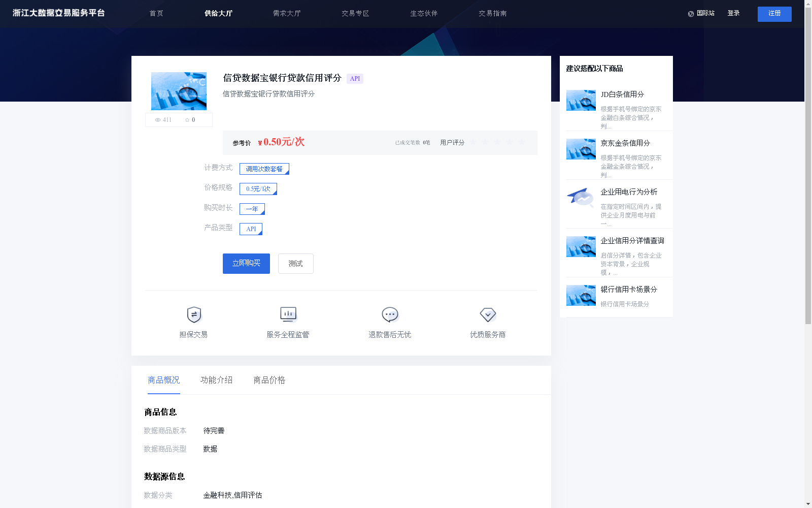Screen dimensions: 812x508
Task: Click the 担保交易 shield icon
Action: coord(194,315)
